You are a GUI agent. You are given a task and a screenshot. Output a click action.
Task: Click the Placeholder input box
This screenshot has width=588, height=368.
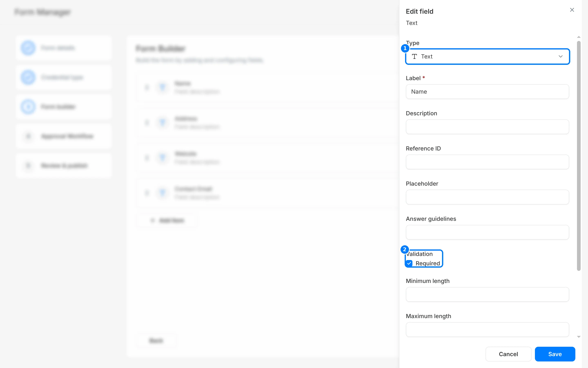coord(487,197)
